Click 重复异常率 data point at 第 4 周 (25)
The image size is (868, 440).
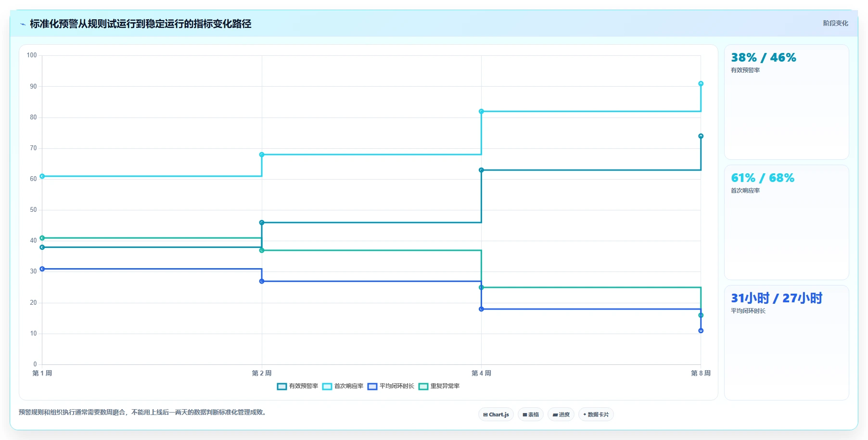[481, 287]
